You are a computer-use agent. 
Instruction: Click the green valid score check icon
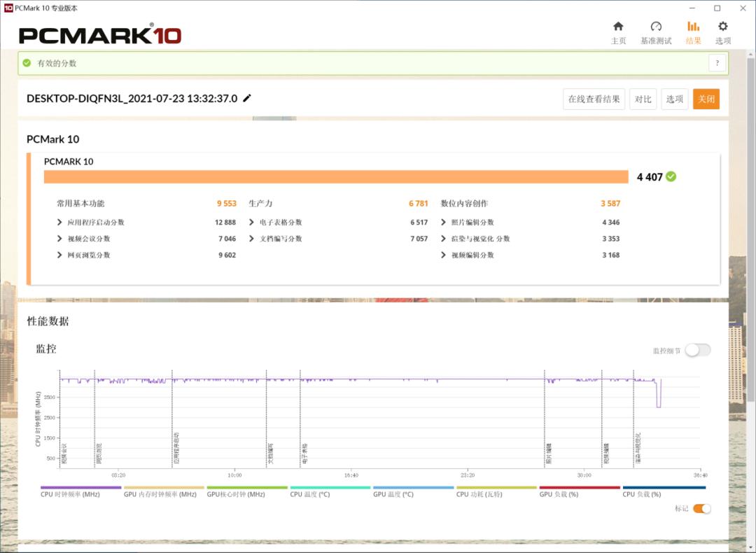coord(27,64)
